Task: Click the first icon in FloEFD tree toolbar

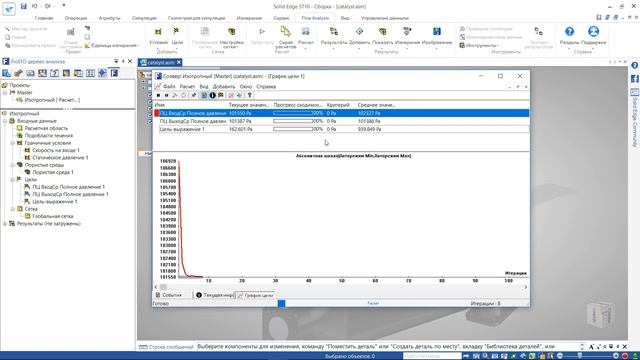Action: (x=7, y=73)
